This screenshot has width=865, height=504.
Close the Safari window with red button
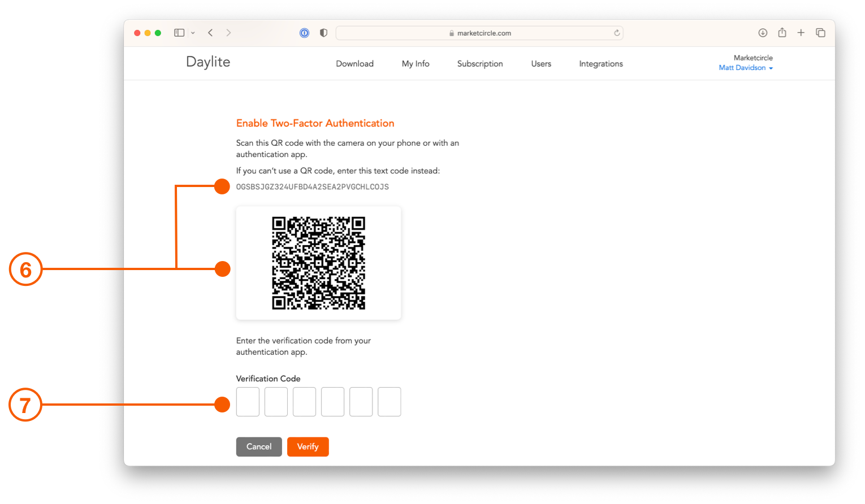click(x=137, y=33)
